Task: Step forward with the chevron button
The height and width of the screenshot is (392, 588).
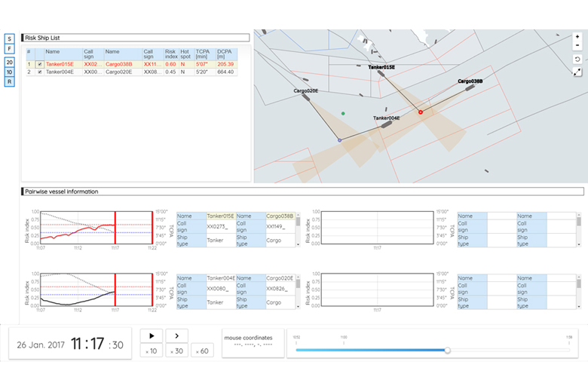Action: click(x=177, y=335)
